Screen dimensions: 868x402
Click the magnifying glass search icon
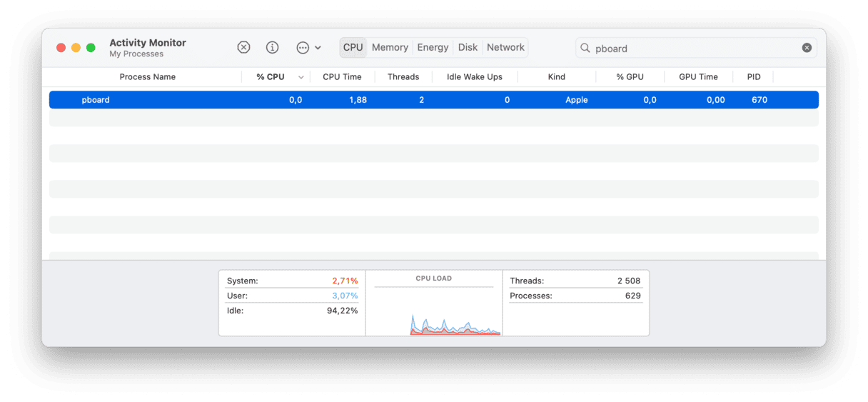coord(585,48)
